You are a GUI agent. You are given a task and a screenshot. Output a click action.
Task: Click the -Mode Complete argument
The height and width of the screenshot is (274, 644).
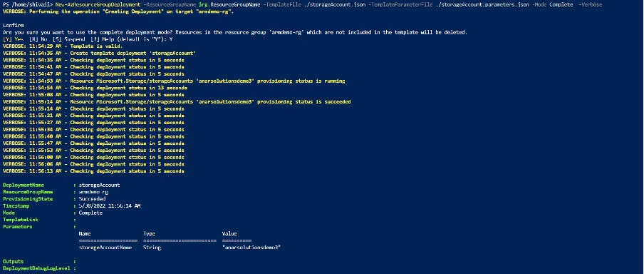coord(554,4)
